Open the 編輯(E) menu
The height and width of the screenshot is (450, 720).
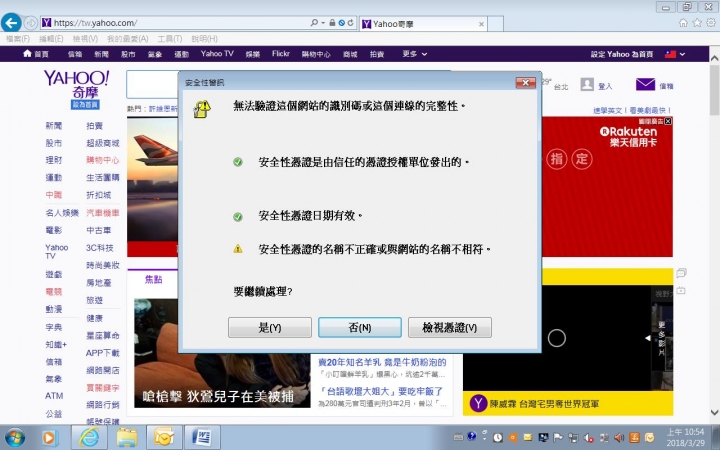point(51,39)
